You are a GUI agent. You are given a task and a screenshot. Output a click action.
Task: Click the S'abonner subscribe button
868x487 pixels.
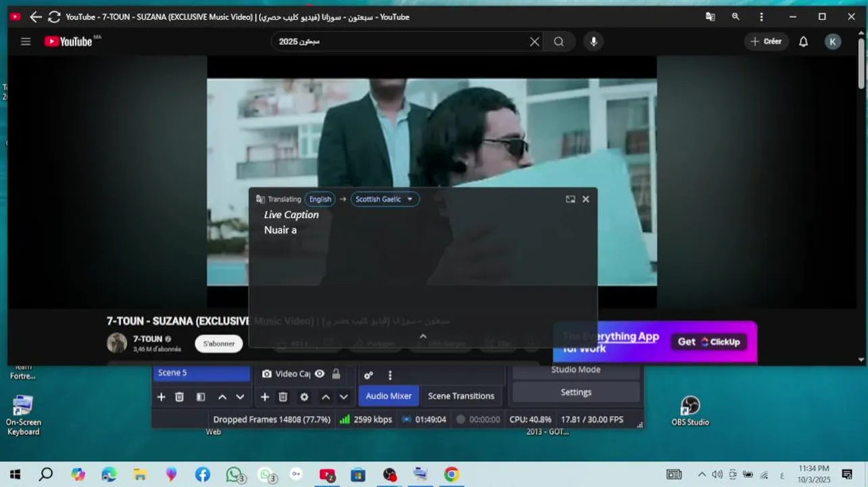(x=219, y=344)
